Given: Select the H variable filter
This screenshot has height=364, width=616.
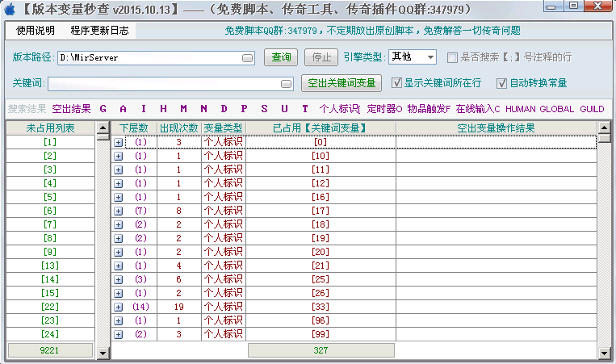Looking at the screenshot, I should click(163, 109).
